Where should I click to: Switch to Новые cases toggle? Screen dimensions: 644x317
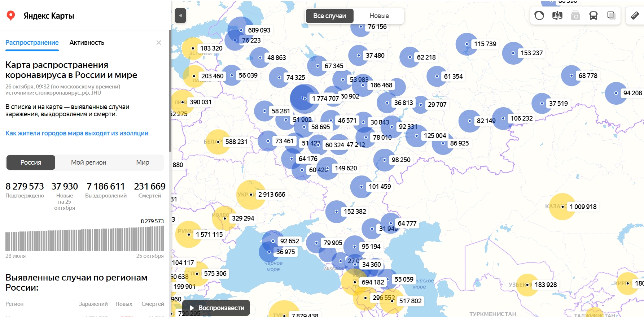(x=379, y=16)
